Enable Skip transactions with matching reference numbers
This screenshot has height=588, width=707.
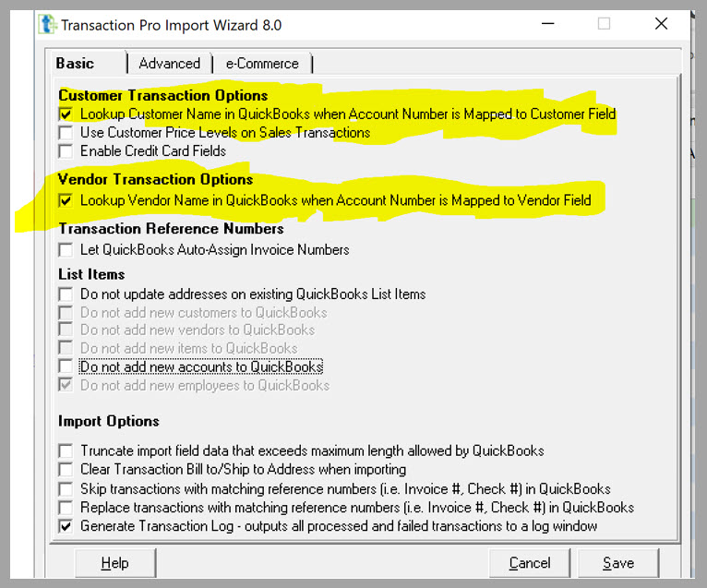[x=66, y=489]
